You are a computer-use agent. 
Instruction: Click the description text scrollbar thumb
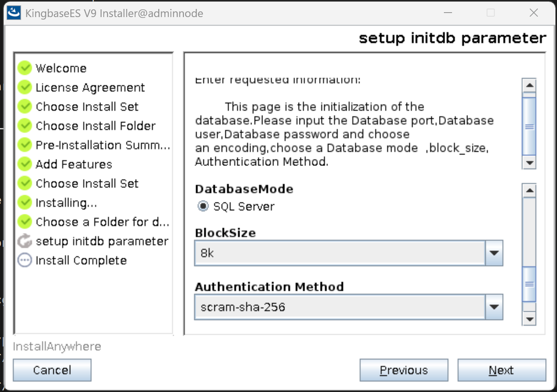[x=529, y=126]
